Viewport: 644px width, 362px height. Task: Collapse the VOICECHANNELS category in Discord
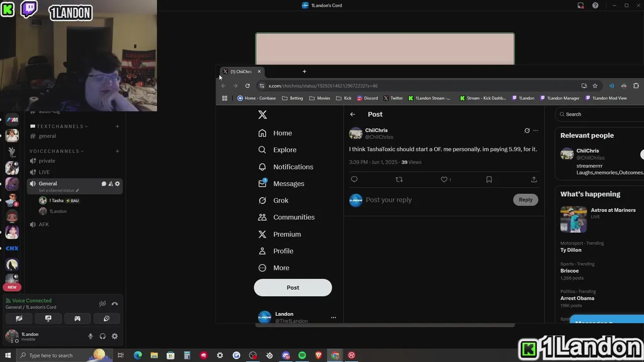[56, 151]
